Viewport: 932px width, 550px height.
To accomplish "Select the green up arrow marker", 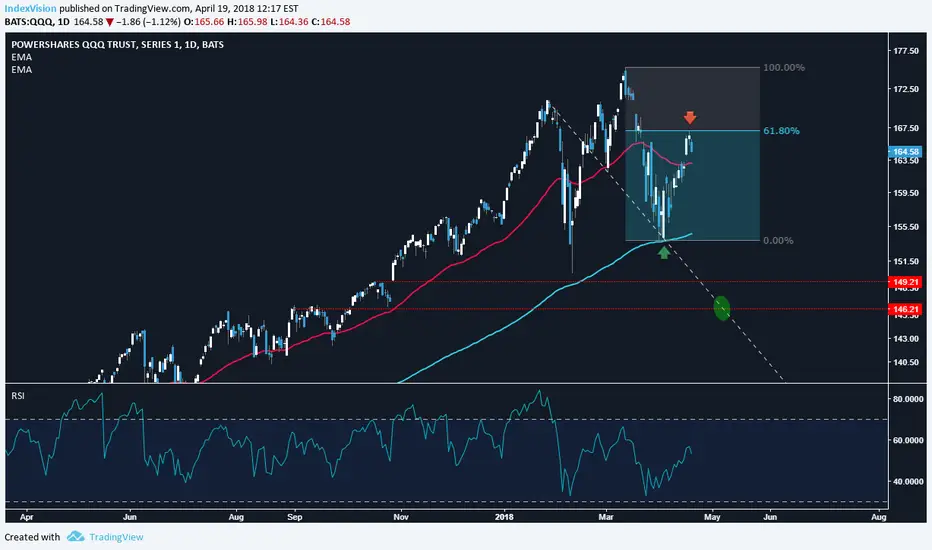I will [x=664, y=253].
